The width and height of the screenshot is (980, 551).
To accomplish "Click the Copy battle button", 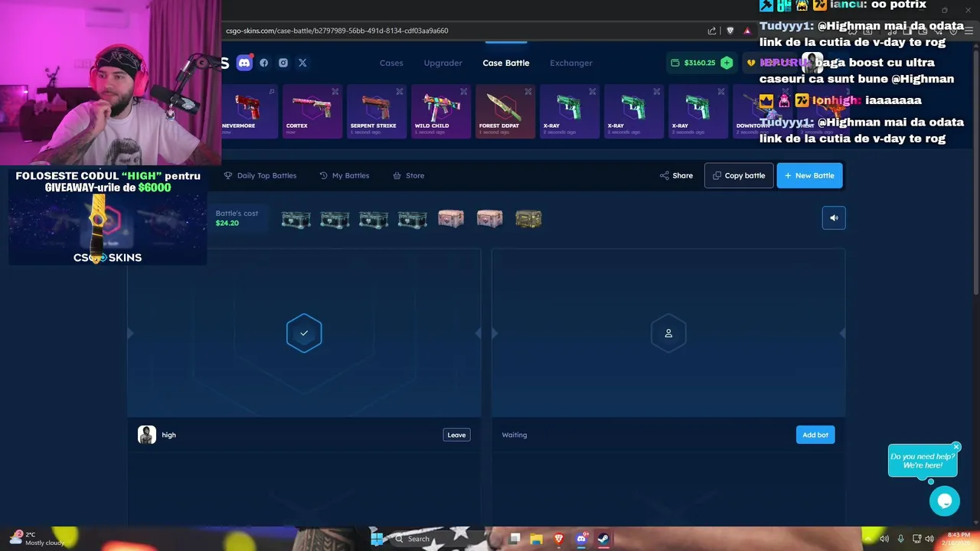I will (739, 175).
